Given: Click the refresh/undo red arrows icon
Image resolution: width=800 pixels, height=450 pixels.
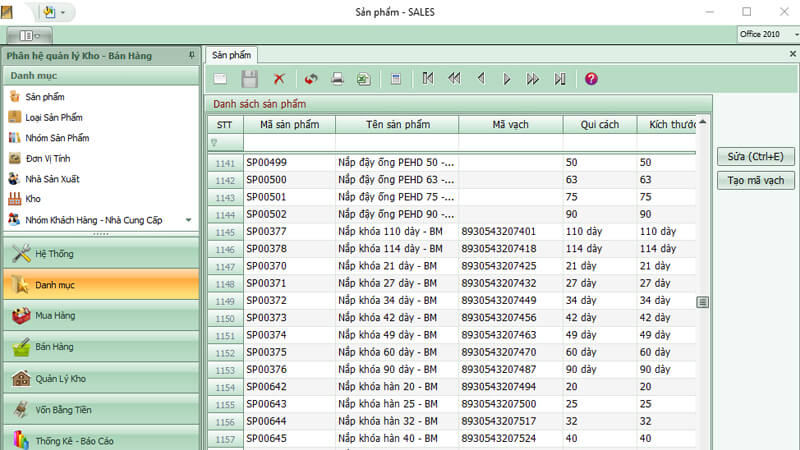Looking at the screenshot, I should [311, 79].
